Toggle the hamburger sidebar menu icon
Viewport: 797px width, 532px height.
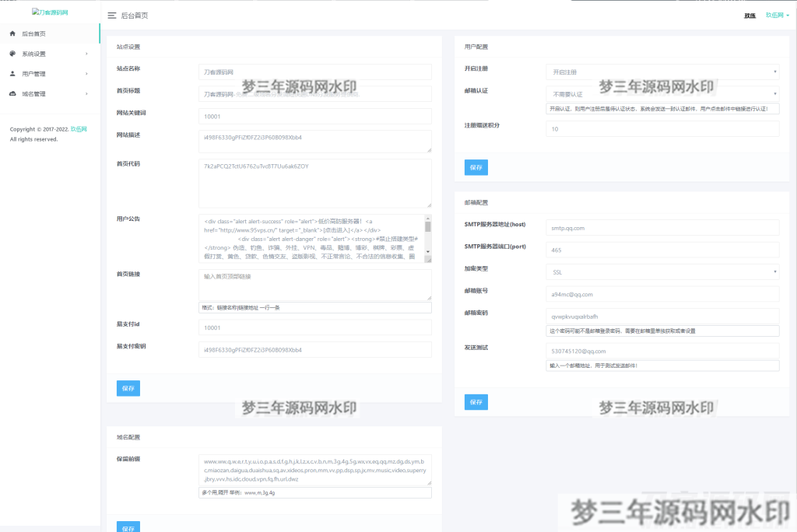[x=112, y=16]
